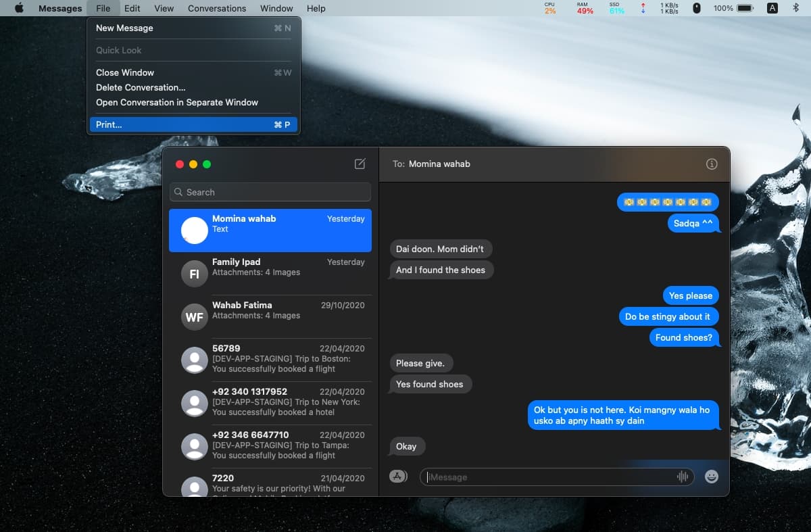Open the Edit menu in menu bar
This screenshot has width=811, height=532.
132,8
